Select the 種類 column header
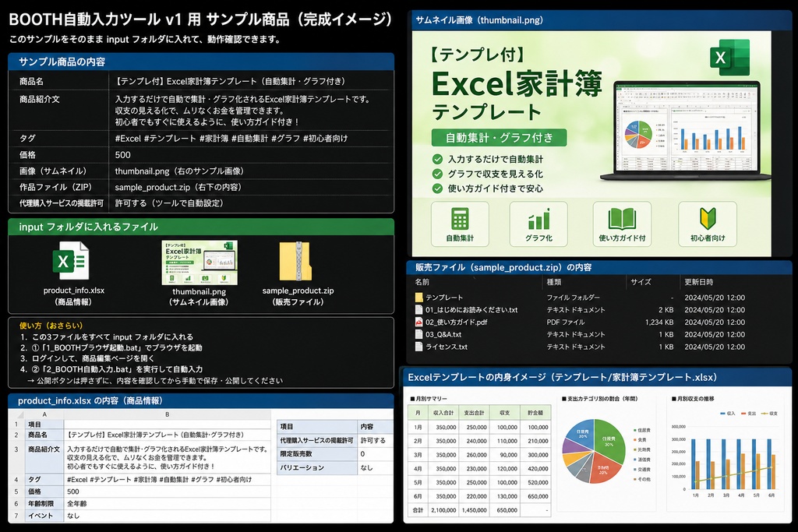 (554, 282)
